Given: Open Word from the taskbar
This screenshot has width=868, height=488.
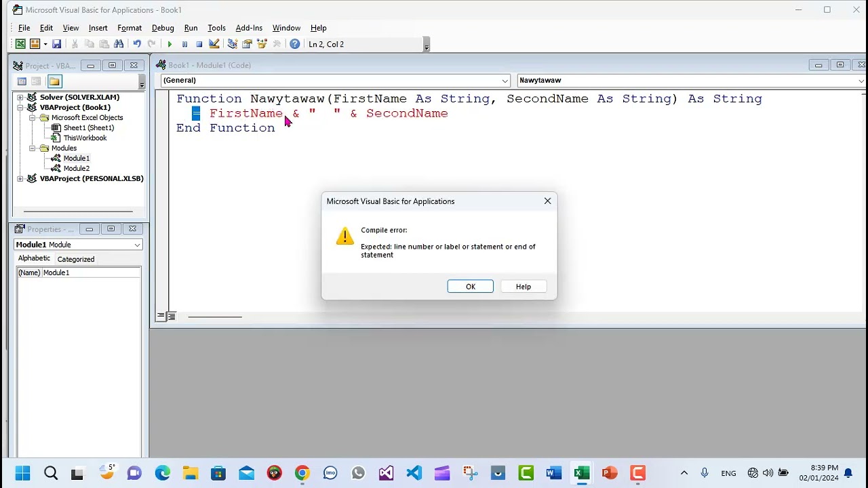Looking at the screenshot, I should [554, 473].
